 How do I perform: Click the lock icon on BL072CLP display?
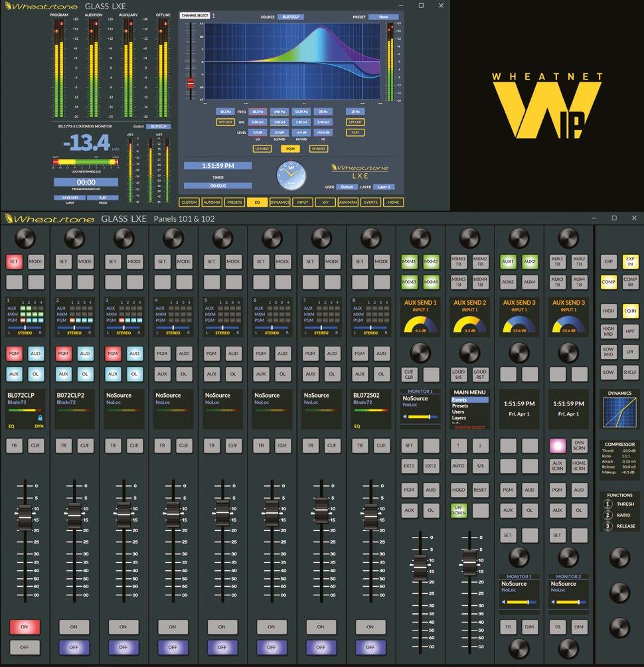40,417
